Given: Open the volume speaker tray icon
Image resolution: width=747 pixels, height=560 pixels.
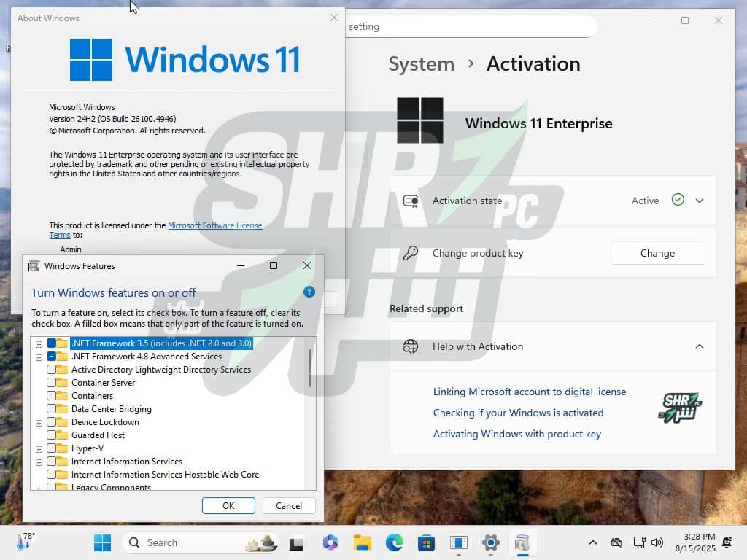Looking at the screenshot, I should click(x=657, y=542).
